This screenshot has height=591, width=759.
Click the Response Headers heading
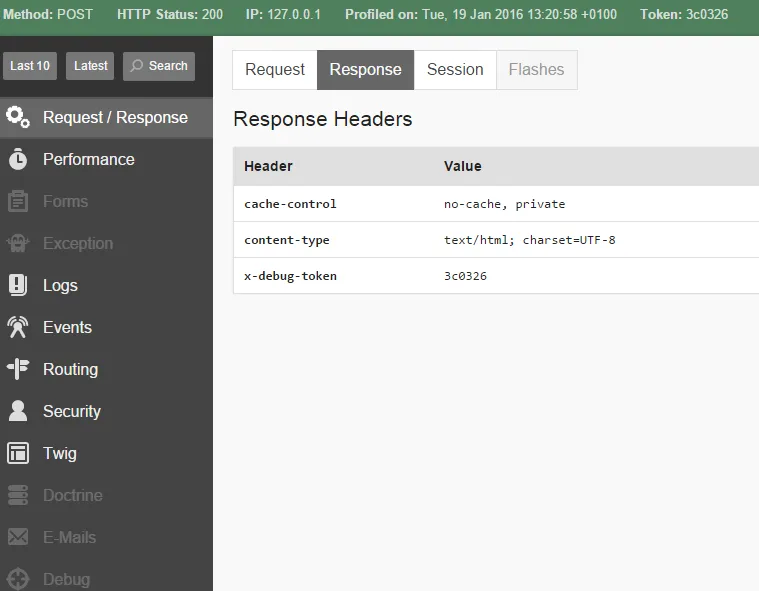click(322, 119)
